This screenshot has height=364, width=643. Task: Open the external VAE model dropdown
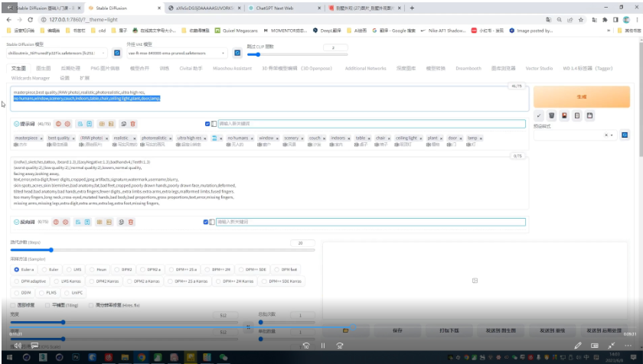[x=177, y=53]
